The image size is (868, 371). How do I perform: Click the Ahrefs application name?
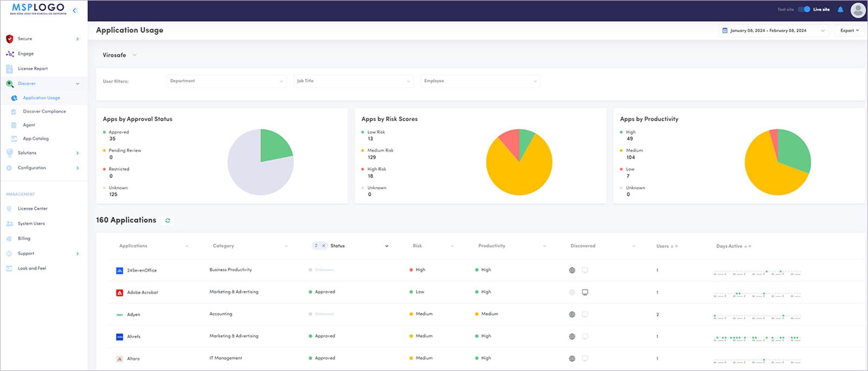tap(133, 337)
